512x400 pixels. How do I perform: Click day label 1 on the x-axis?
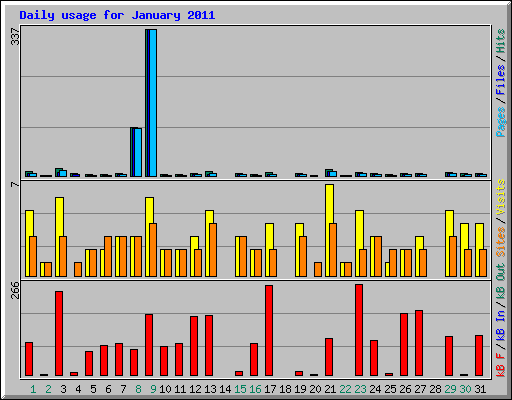33,389
